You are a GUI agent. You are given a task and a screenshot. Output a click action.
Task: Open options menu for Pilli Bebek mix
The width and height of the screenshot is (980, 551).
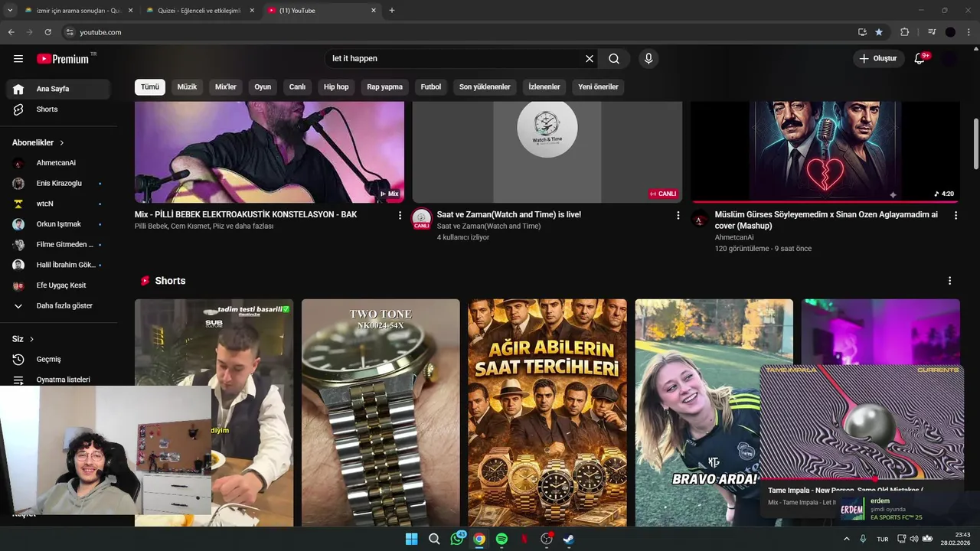coord(400,216)
